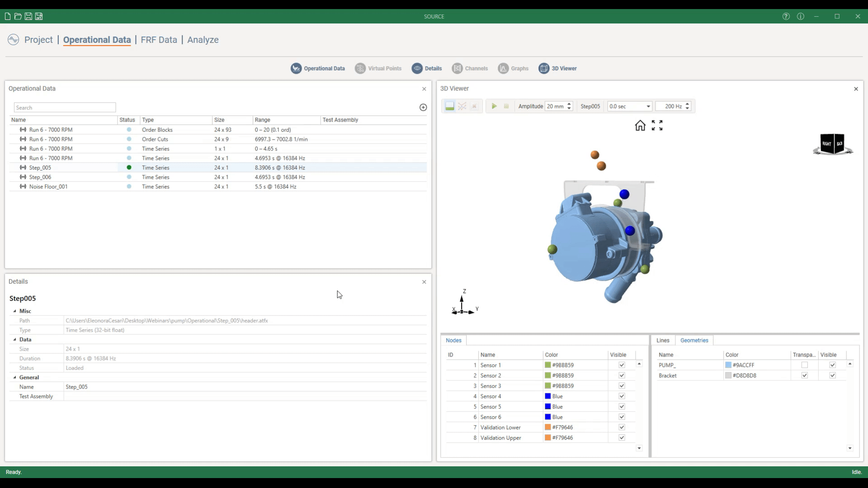Image resolution: width=868 pixels, height=488 pixels.
Task: Click the add operational data plus icon
Action: click(x=423, y=108)
